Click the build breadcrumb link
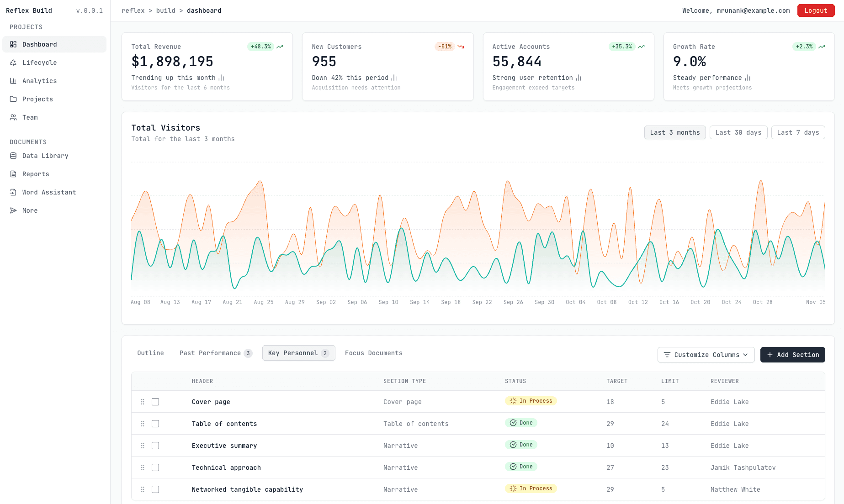844x504 pixels. (x=166, y=10)
